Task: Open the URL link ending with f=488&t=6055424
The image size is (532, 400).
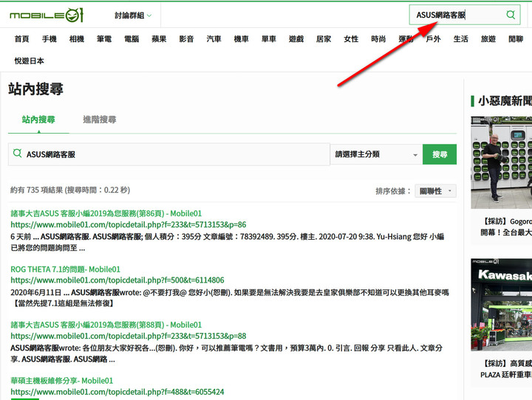Action: (117, 392)
